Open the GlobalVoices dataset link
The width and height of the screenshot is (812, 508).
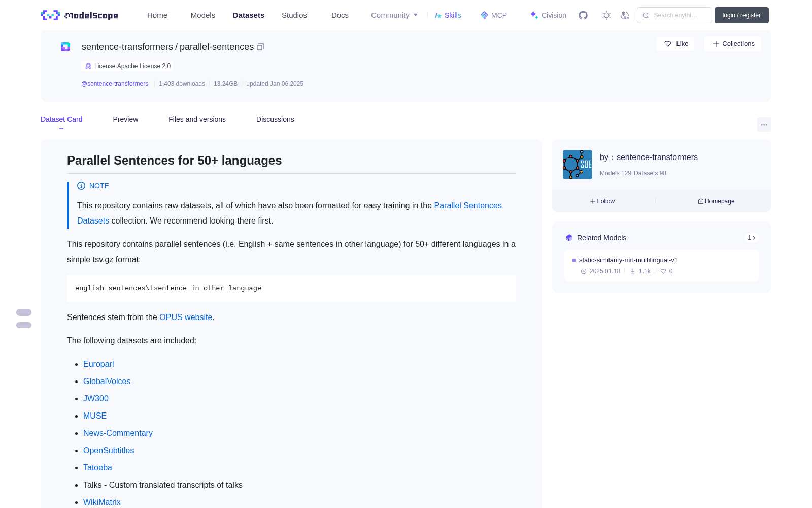click(107, 381)
